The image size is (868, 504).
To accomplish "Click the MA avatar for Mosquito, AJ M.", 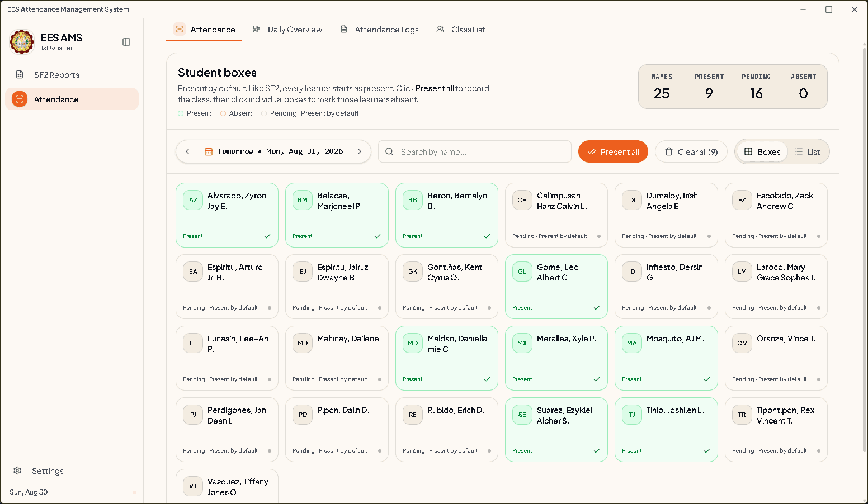I will (x=632, y=343).
